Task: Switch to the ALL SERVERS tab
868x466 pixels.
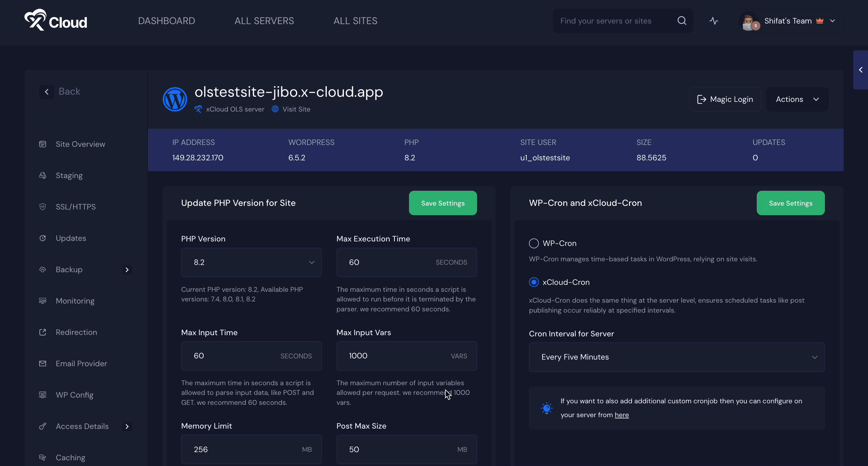Action: (263, 20)
